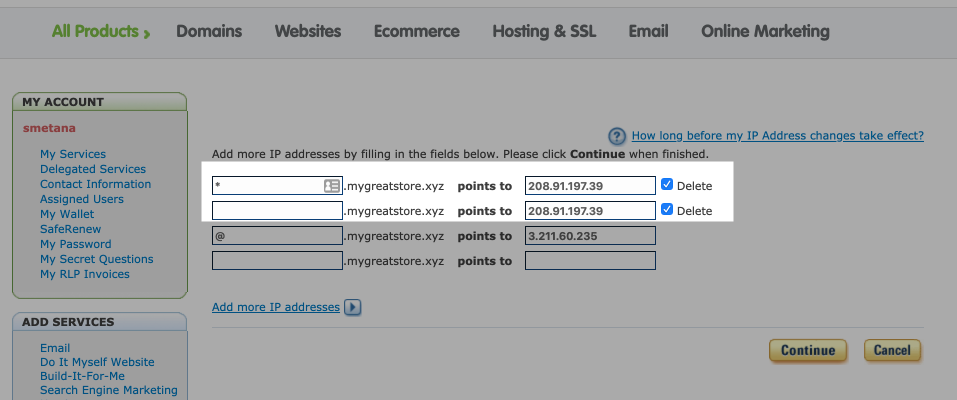Open the Online Marketing menu

pos(765,31)
